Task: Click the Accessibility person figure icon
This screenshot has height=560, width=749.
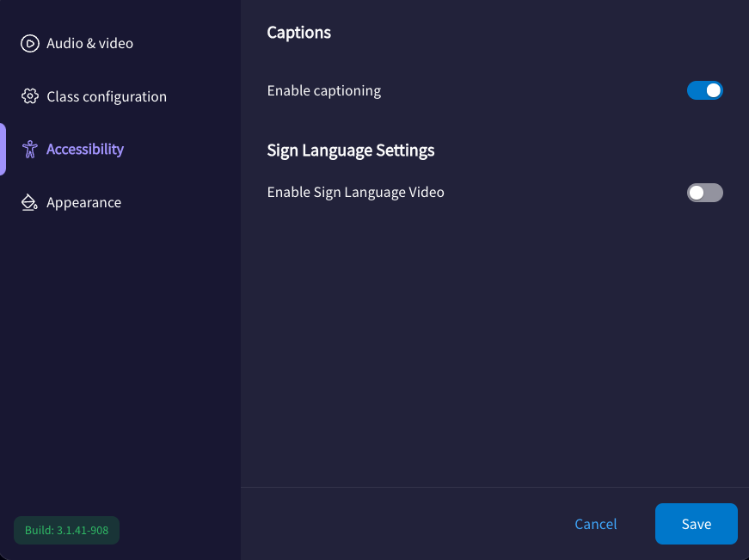Action: (30, 150)
